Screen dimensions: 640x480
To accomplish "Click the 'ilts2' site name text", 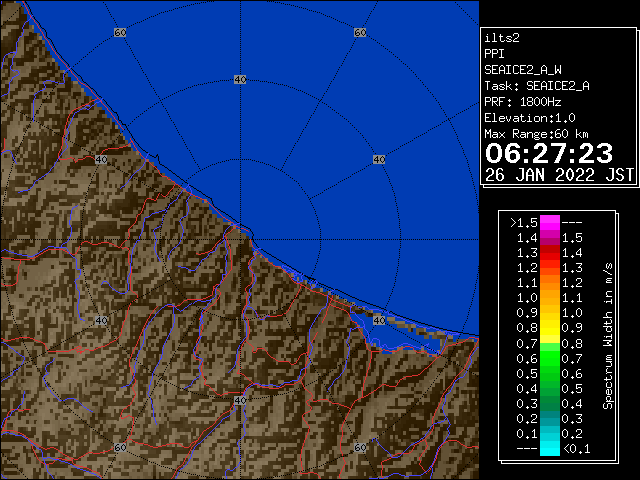I will pos(502,38).
